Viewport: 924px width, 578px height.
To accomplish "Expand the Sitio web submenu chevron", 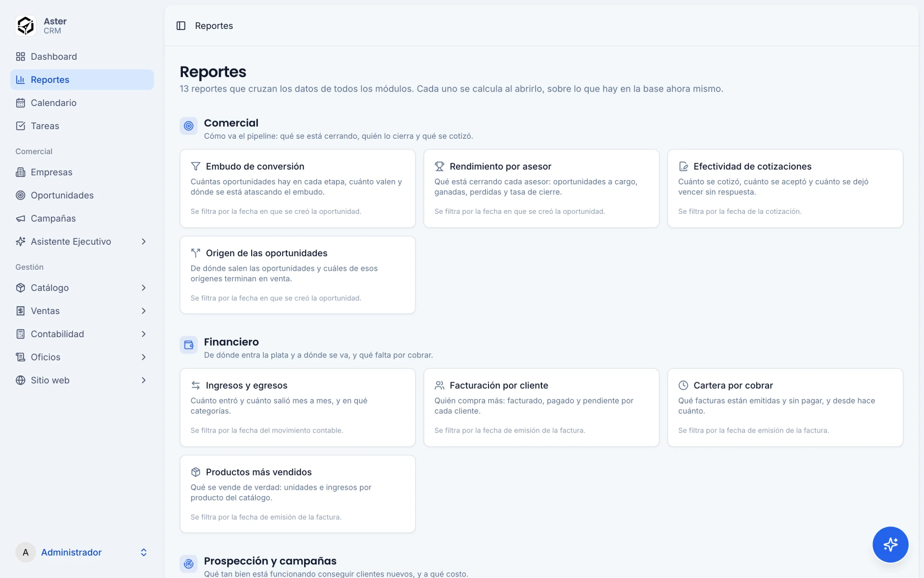I will (x=143, y=380).
